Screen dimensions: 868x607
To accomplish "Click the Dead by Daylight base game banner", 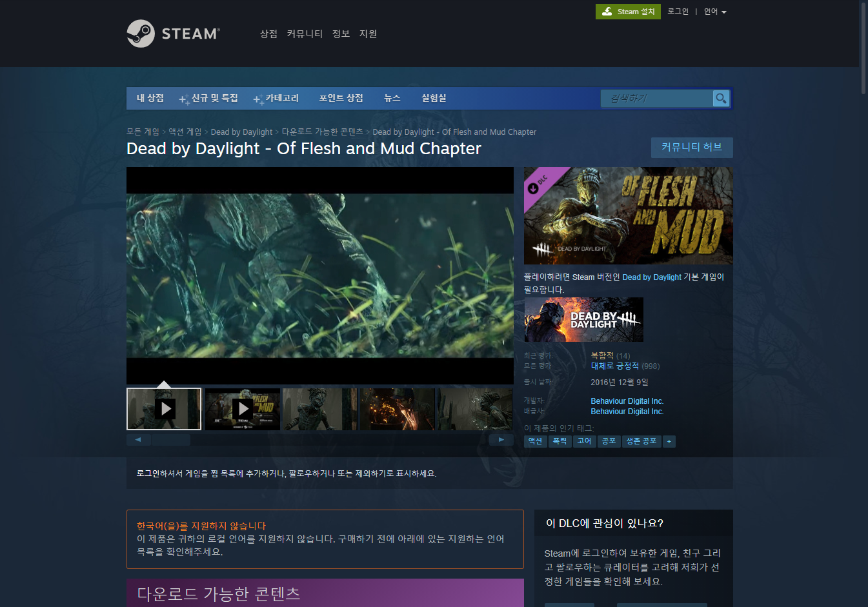I will click(x=583, y=319).
